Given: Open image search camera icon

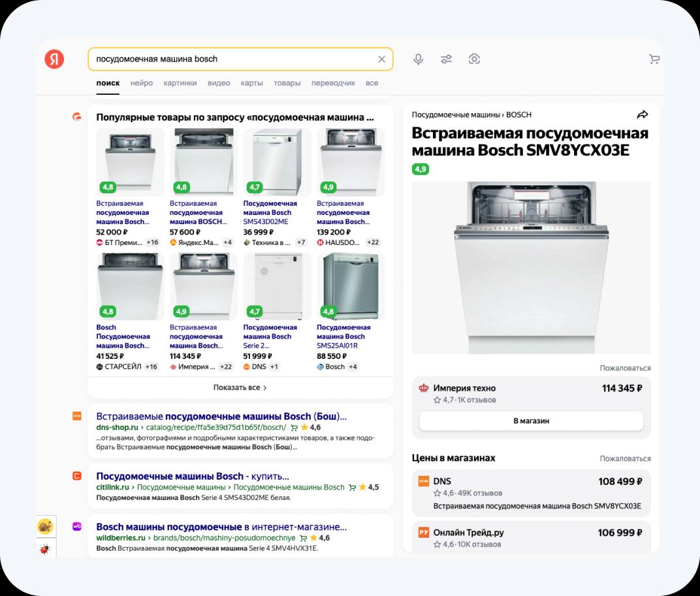Looking at the screenshot, I should coord(474,59).
